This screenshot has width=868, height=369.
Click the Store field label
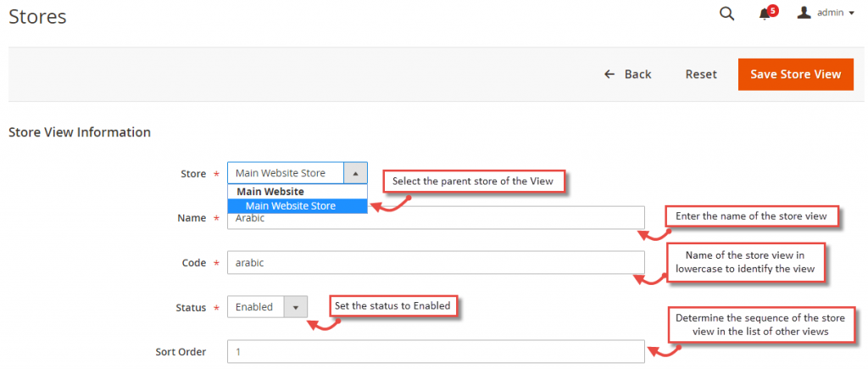click(193, 174)
